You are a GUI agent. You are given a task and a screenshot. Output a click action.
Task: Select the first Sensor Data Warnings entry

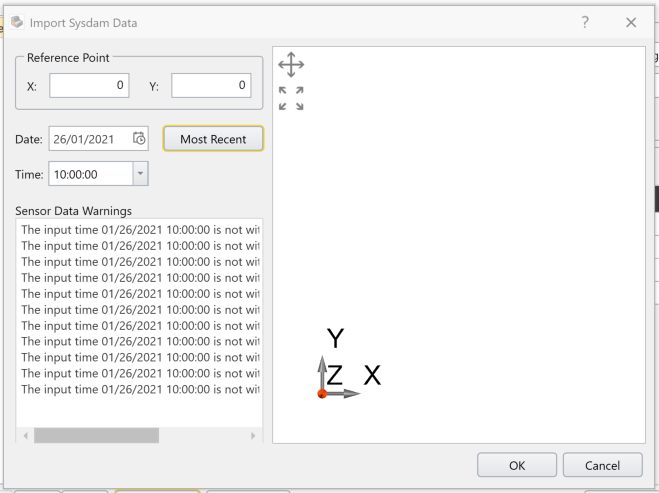[140, 229]
